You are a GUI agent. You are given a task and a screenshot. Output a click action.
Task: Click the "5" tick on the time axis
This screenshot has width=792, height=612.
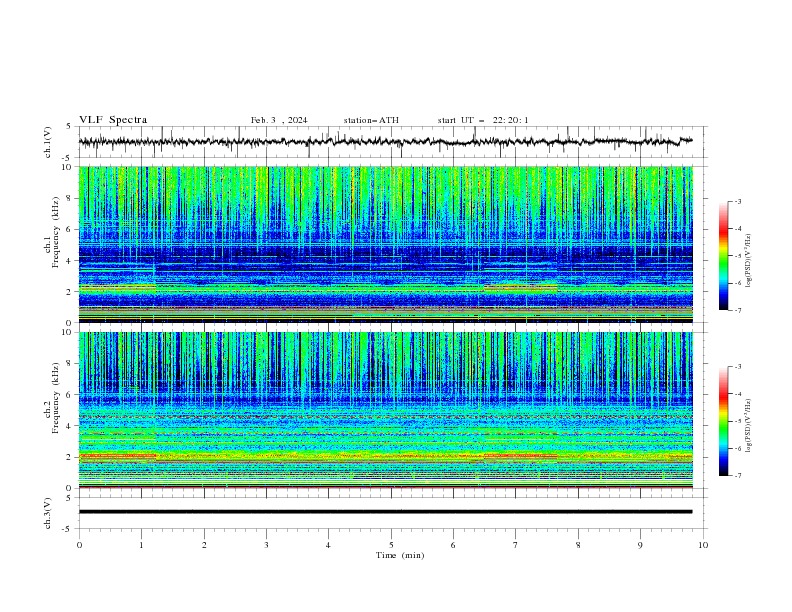tap(391, 545)
